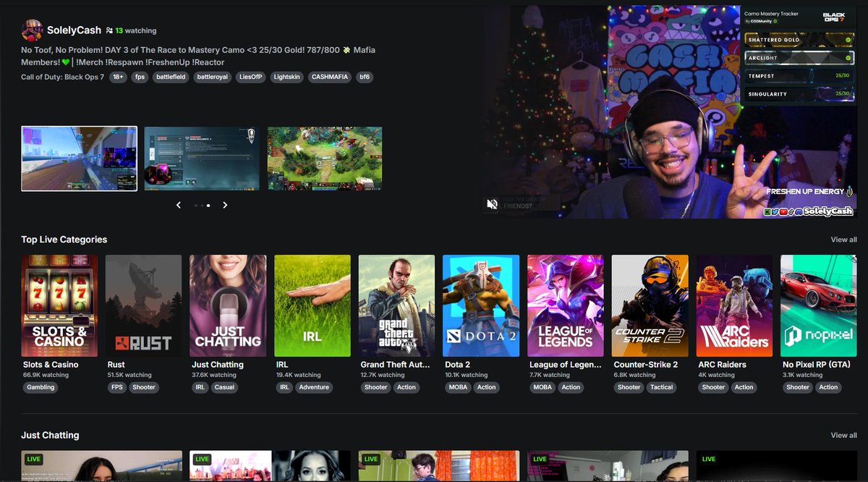The height and width of the screenshot is (482, 868).
Task: Open the Grand Theft Auto category cover
Action: pos(396,305)
